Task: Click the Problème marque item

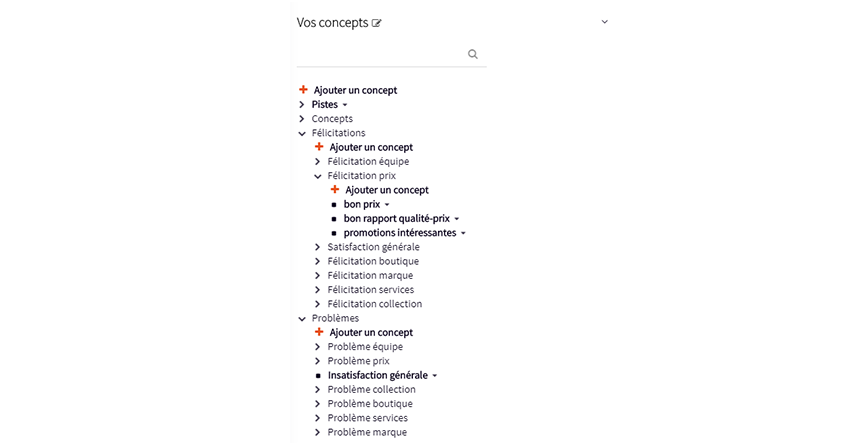Action: [x=367, y=432]
